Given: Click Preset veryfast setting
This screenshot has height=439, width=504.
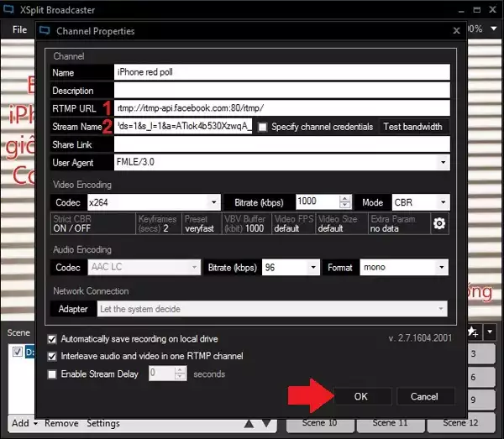Looking at the screenshot, I should (202, 223).
